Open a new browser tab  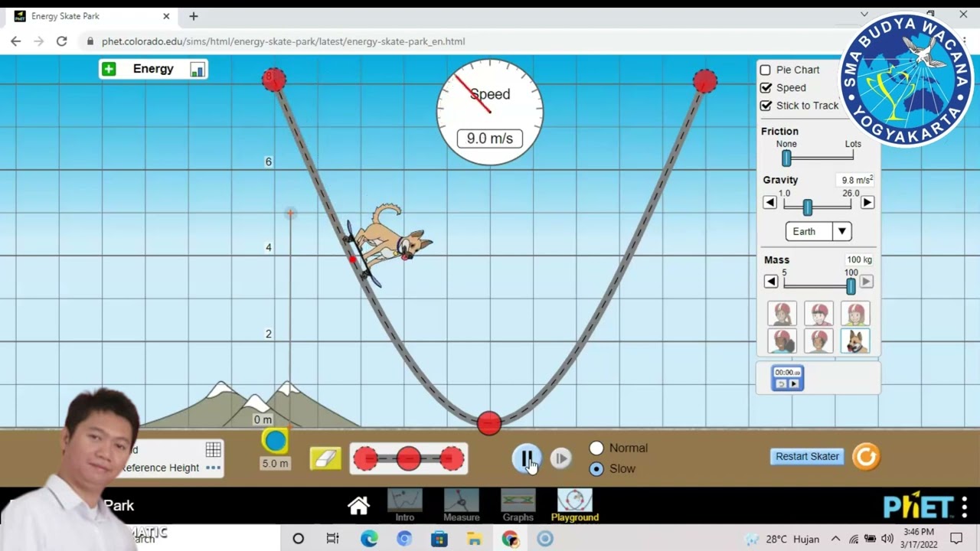(194, 16)
